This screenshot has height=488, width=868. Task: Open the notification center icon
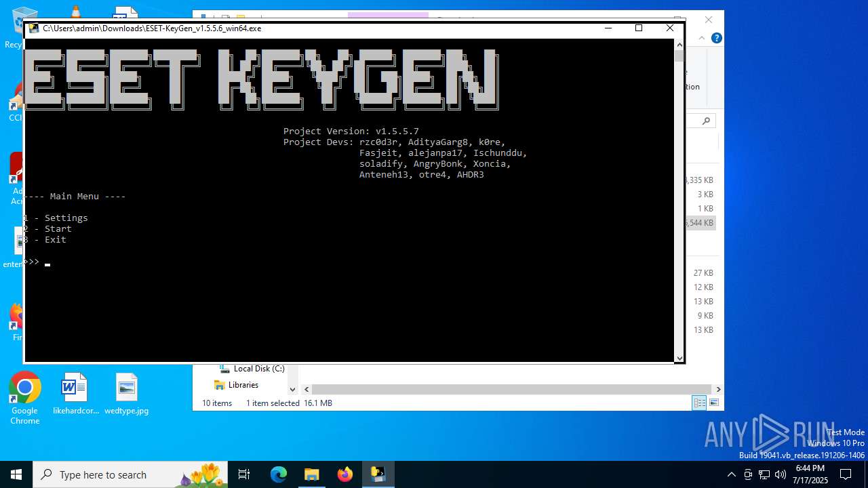[846, 474]
